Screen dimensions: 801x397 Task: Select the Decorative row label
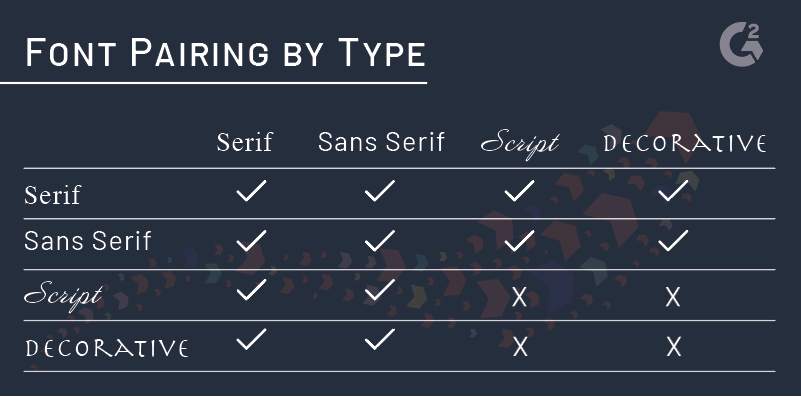pyautogui.click(x=107, y=348)
